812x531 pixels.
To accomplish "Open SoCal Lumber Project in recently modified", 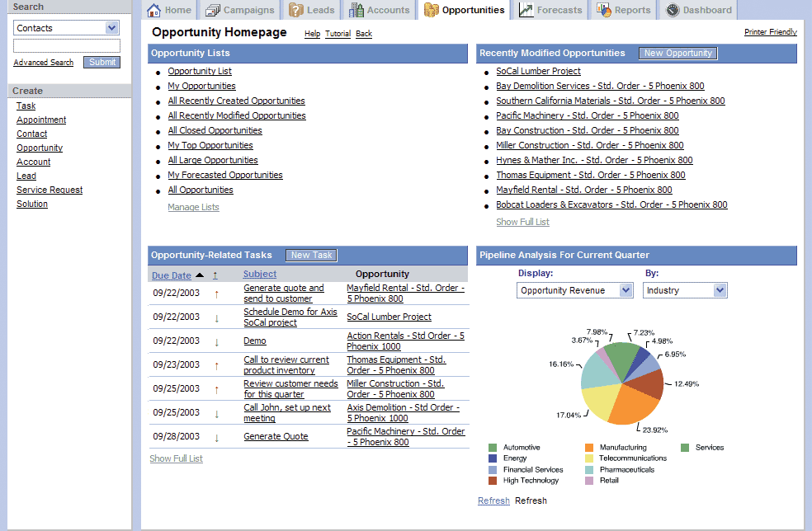I will tap(538, 71).
